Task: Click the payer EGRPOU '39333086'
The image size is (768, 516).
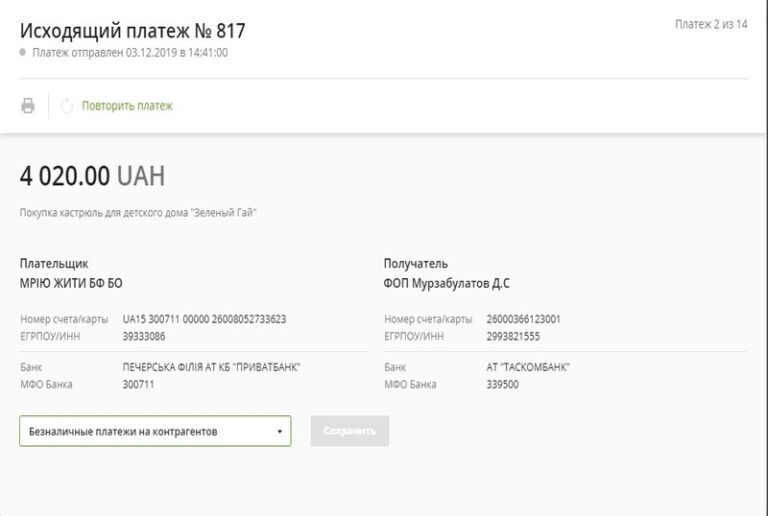Action: click(144, 336)
